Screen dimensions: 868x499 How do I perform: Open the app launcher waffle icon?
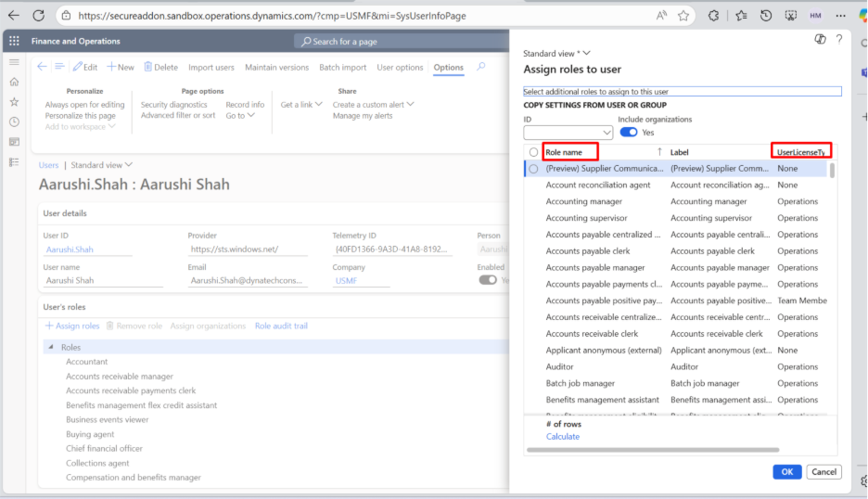15,41
